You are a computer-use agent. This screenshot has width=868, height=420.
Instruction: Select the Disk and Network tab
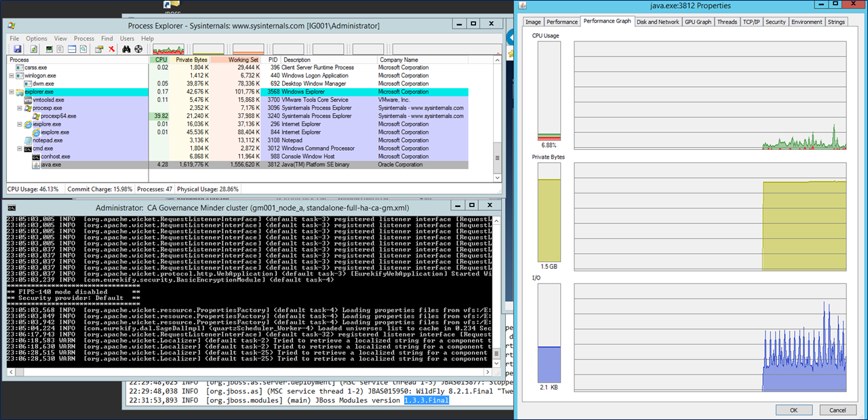tap(658, 22)
